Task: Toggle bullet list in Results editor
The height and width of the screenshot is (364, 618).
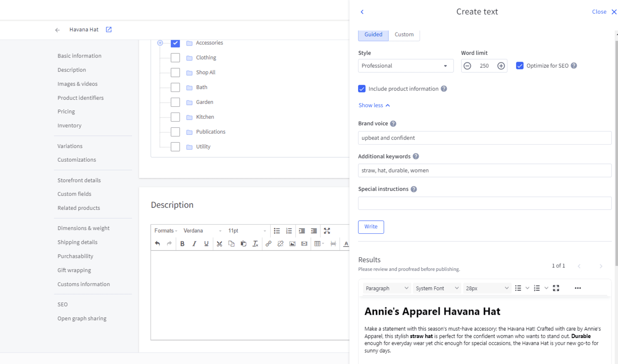Action: pos(518,288)
